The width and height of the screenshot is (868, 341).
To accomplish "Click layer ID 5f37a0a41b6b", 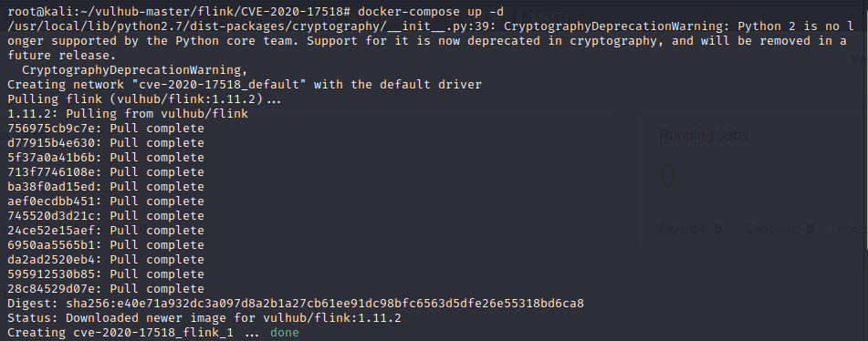I will click(x=56, y=158).
